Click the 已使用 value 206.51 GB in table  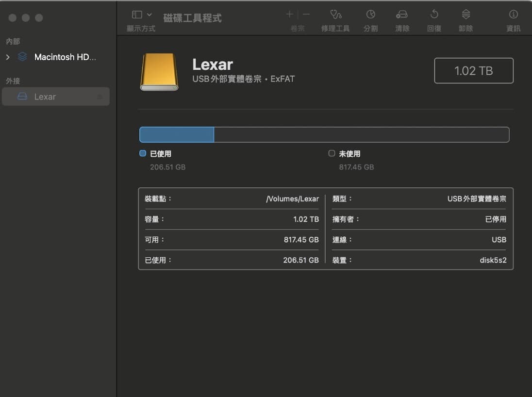coord(301,260)
